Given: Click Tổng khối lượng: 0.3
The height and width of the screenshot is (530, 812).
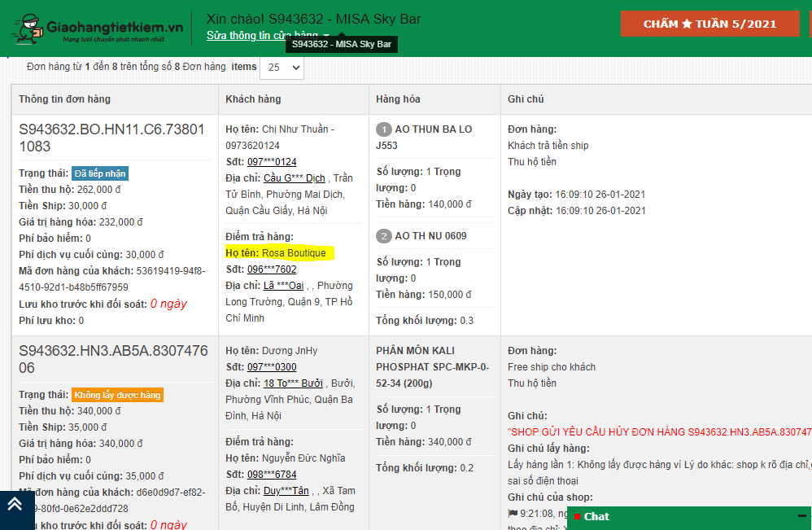Looking at the screenshot, I should click(x=425, y=321).
